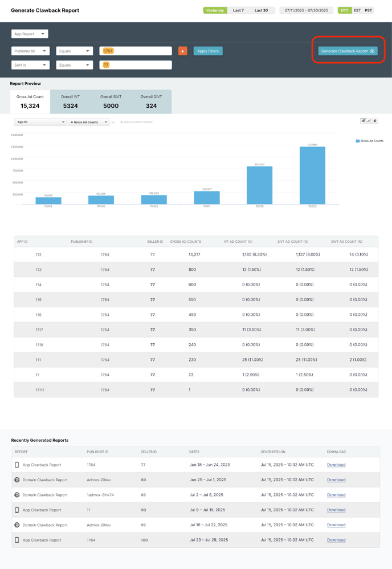392x569 pixels.
Task: Click globe icon for Admox-Zihku seller 80 report
Action: (17, 480)
